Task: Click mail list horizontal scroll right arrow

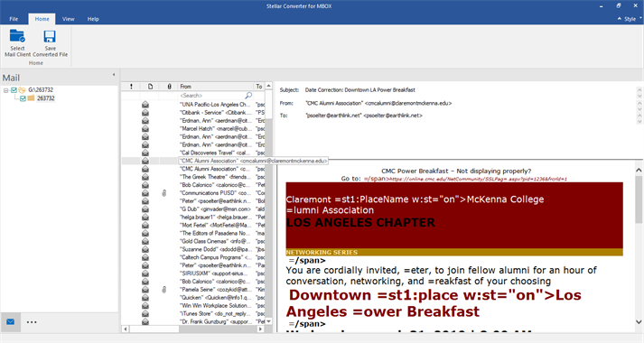Action: 260,329
